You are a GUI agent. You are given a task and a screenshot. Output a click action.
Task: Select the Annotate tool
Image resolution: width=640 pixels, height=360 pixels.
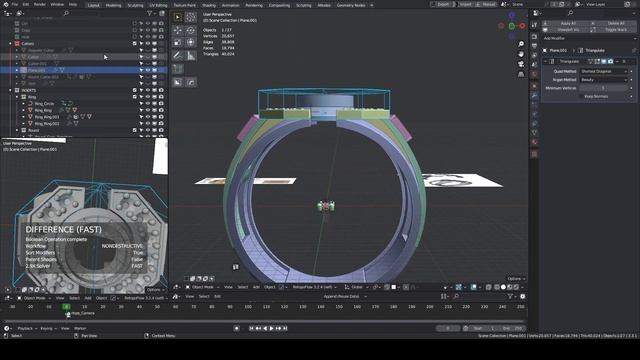[178, 56]
